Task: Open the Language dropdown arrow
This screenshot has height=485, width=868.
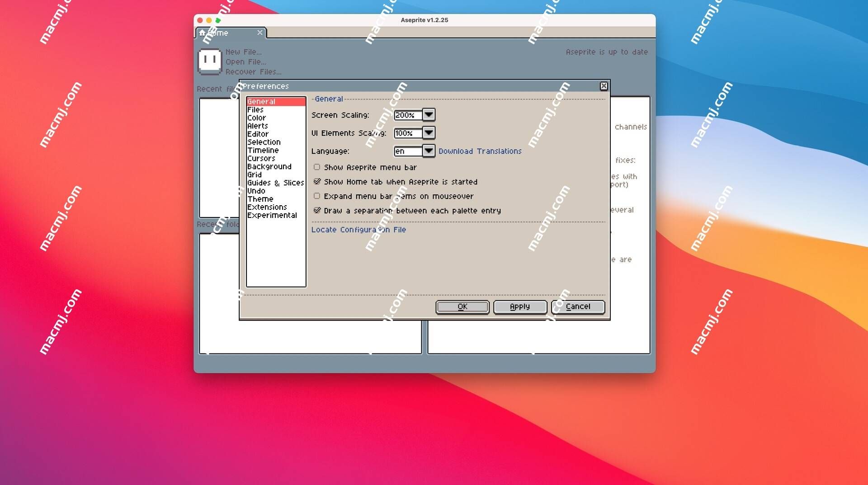Action: [x=429, y=151]
